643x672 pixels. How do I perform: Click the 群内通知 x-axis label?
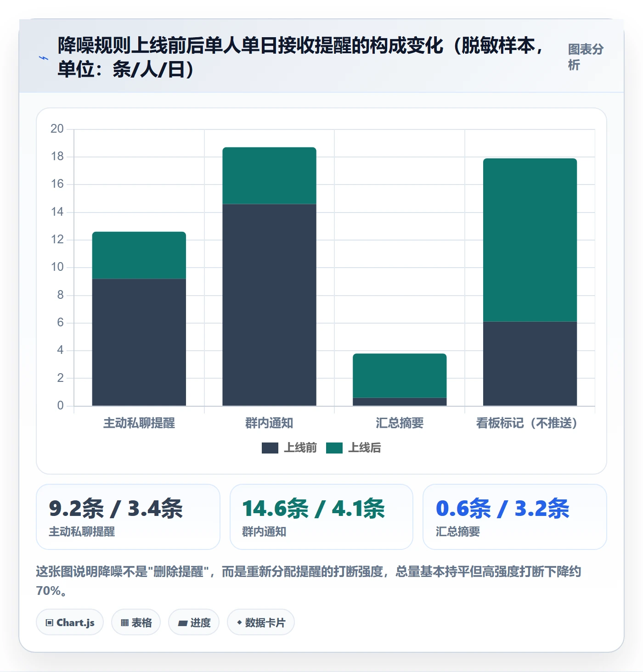point(269,423)
